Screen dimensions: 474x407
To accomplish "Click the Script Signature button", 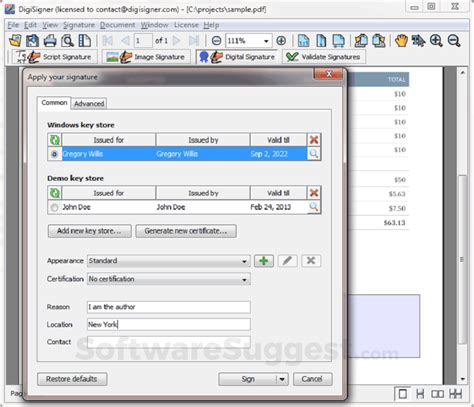I will coord(55,57).
